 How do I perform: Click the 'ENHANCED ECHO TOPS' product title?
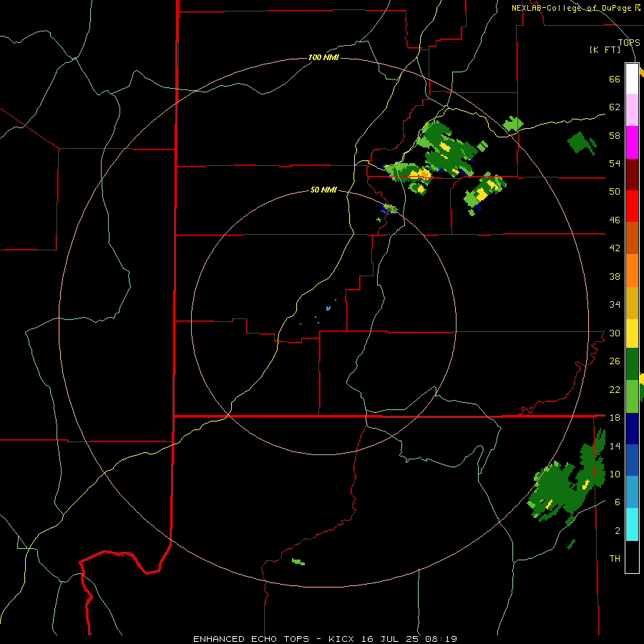[x=251, y=639]
